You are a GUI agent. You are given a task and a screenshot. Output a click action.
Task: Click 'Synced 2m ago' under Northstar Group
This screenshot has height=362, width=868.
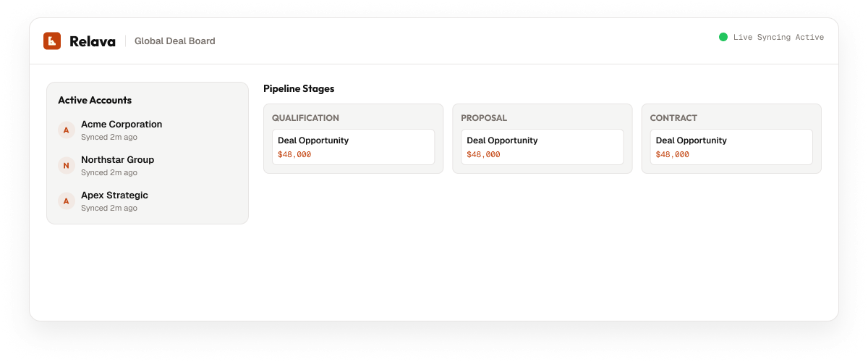[x=109, y=172]
